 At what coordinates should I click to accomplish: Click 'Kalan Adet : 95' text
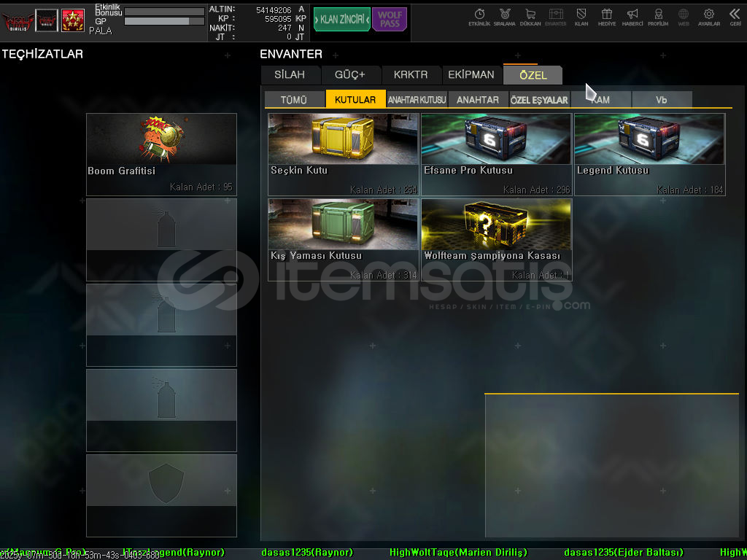(201, 187)
